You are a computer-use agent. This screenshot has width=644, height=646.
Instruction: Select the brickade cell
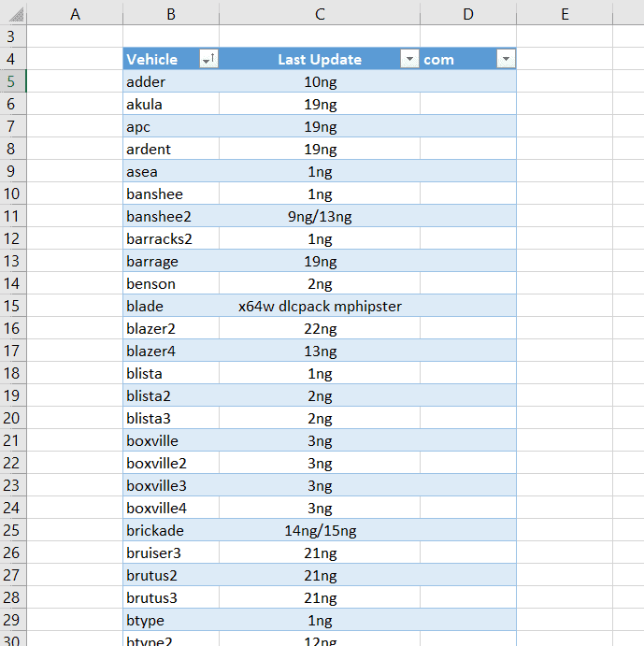click(171, 530)
